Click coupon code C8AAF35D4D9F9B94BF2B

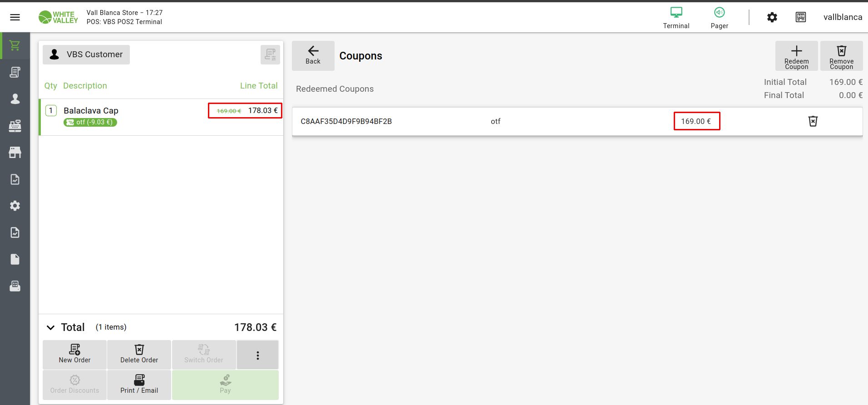pyautogui.click(x=346, y=121)
